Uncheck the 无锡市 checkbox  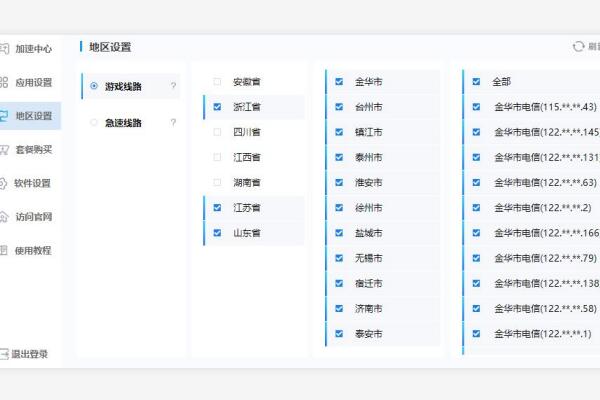pos(339,258)
